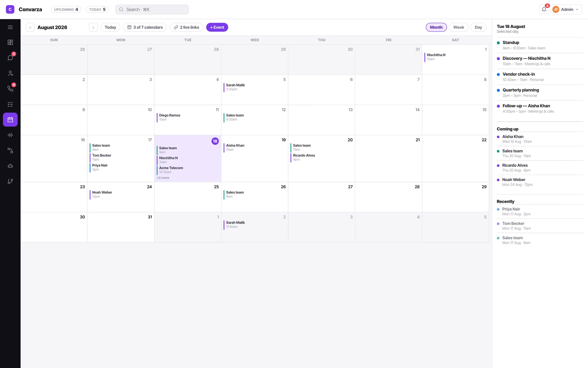Image resolution: width=588 pixels, height=368 pixels.
Task: Click the notifications bell icon
Action: coord(544,9)
